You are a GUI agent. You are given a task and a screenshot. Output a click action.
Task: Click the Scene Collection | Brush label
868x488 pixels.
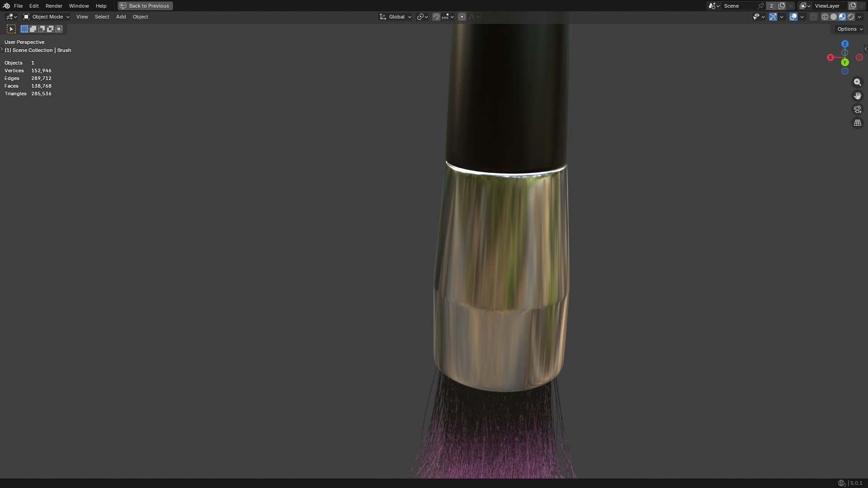[38, 50]
